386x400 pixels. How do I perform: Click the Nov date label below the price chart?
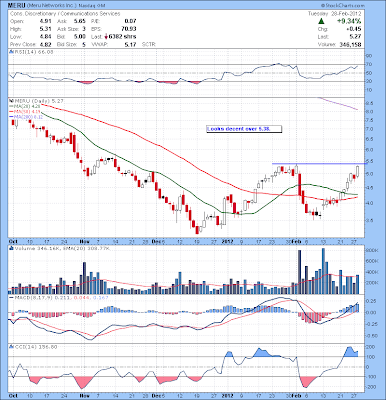point(85,241)
